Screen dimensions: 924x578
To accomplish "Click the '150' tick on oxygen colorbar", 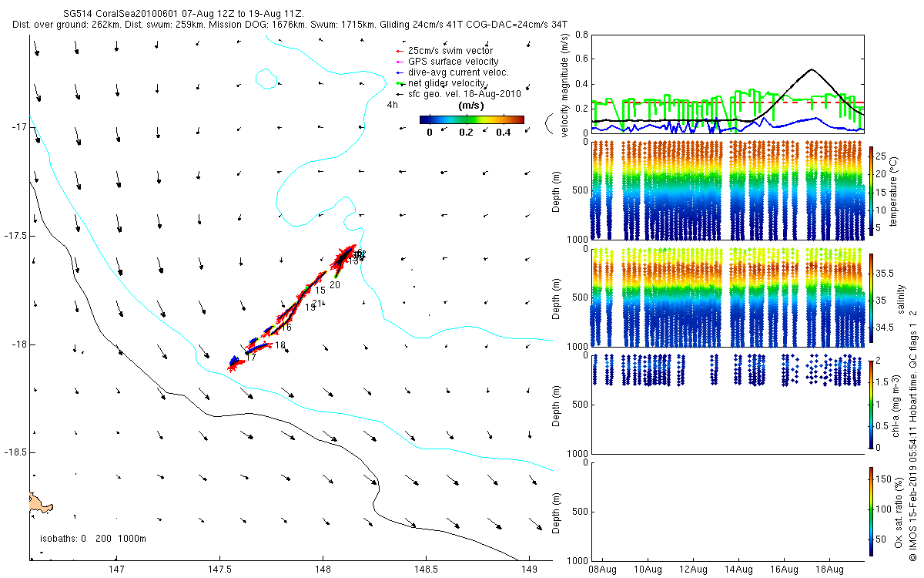I will click(883, 479).
